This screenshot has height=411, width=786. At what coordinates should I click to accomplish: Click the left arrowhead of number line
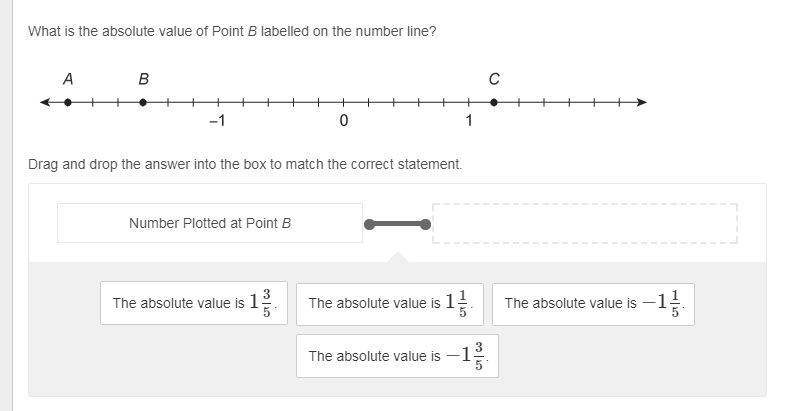click(44, 102)
